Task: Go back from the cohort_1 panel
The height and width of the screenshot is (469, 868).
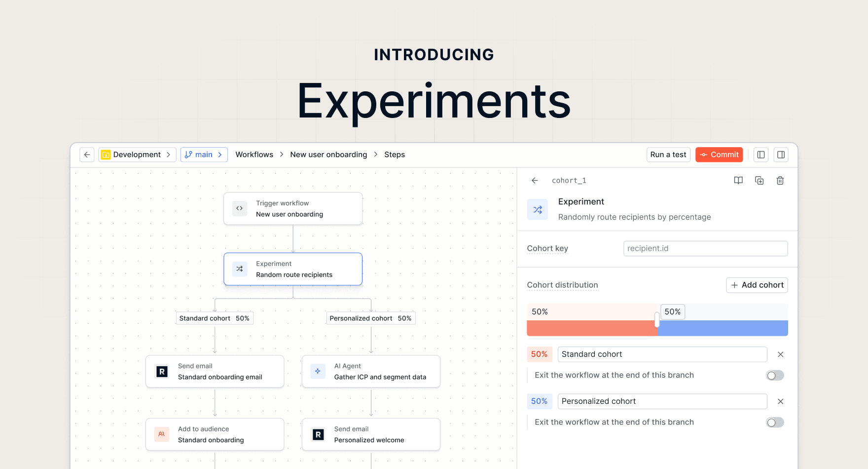Action: click(x=535, y=181)
